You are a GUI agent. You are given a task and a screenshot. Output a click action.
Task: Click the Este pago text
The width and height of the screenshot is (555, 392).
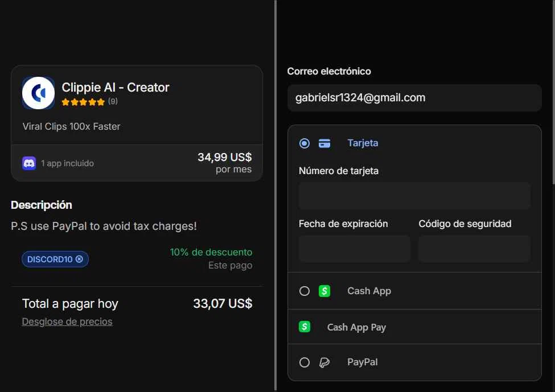[231, 265]
